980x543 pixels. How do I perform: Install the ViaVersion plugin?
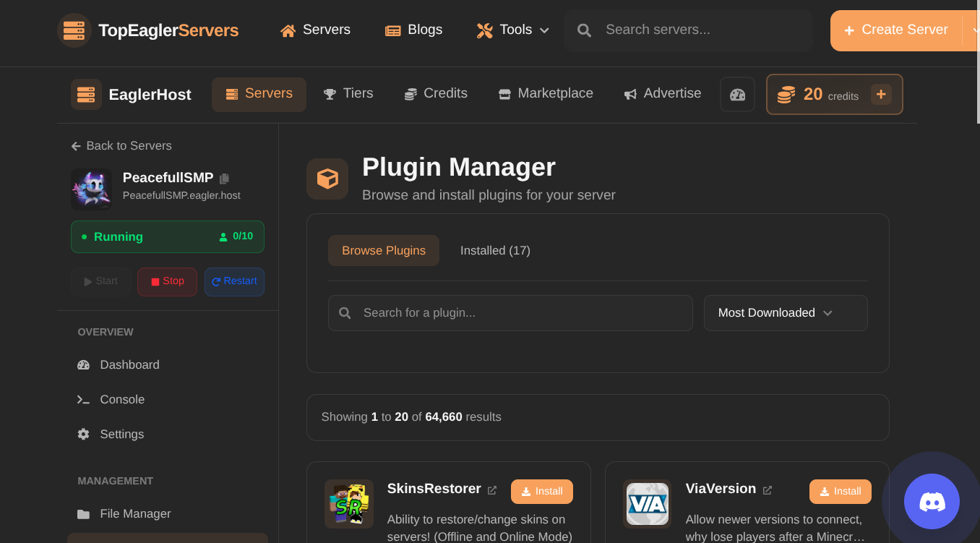click(840, 492)
